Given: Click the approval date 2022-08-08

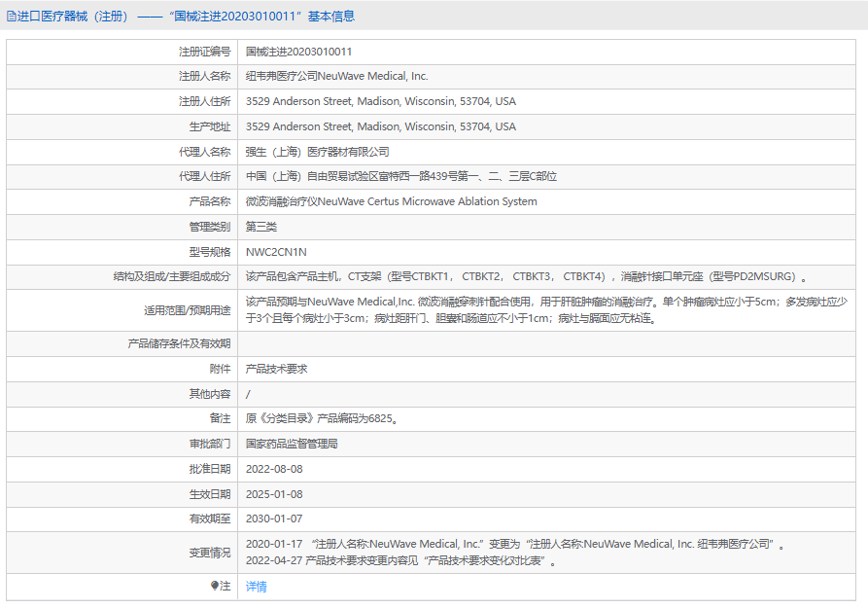Looking at the screenshot, I should pyautogui.click(x=275, y=468).
